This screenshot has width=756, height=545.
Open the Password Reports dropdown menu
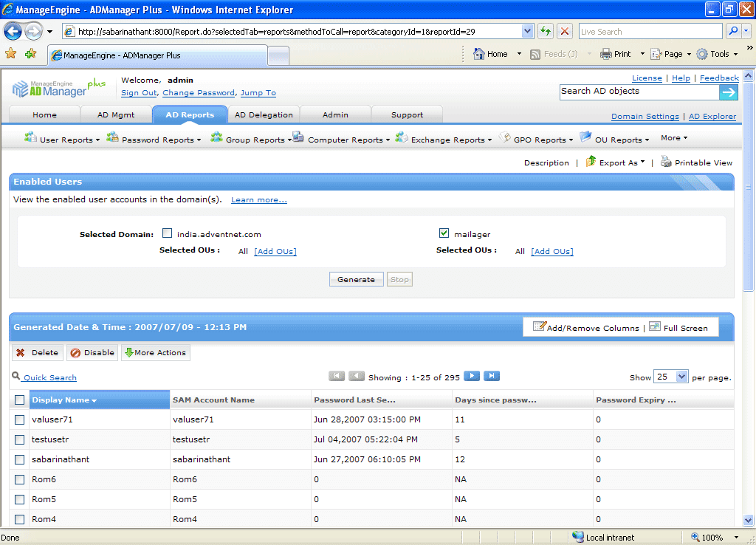coord(154,139)
